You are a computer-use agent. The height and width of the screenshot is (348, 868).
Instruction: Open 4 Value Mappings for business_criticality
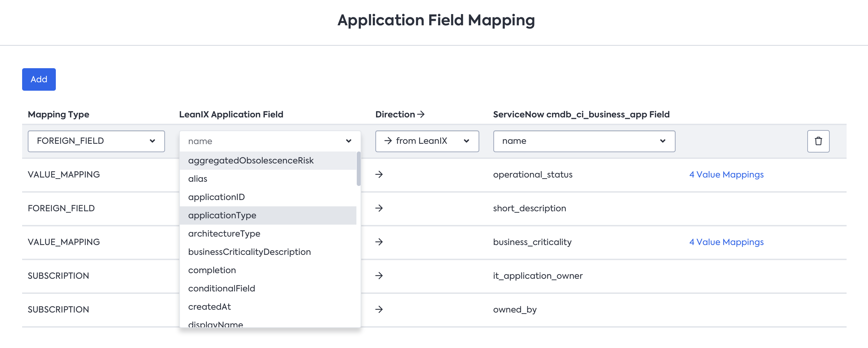coord(726,242)
